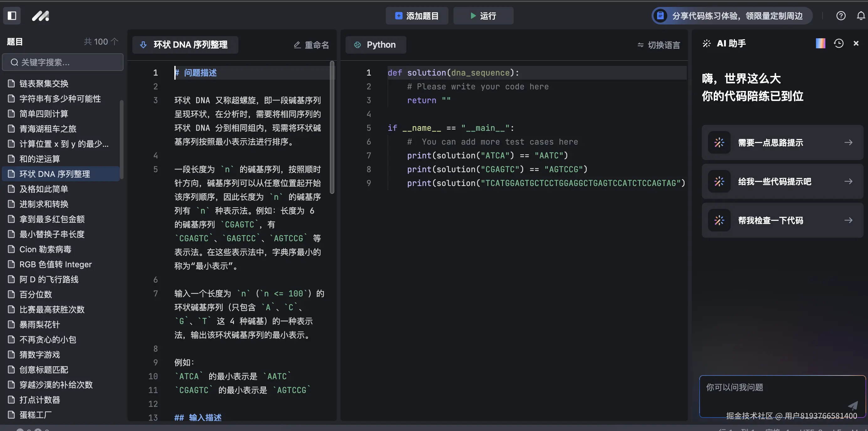868x431 pixels.
Task: Click the gradient theme color swatch
Action: pos(820,43)
